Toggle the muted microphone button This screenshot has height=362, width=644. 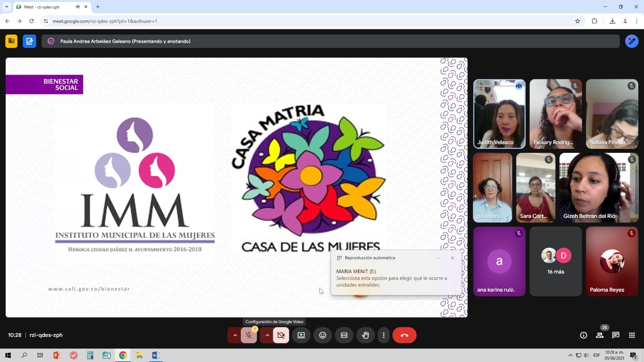pyautogui.click(x=249, y=335)
